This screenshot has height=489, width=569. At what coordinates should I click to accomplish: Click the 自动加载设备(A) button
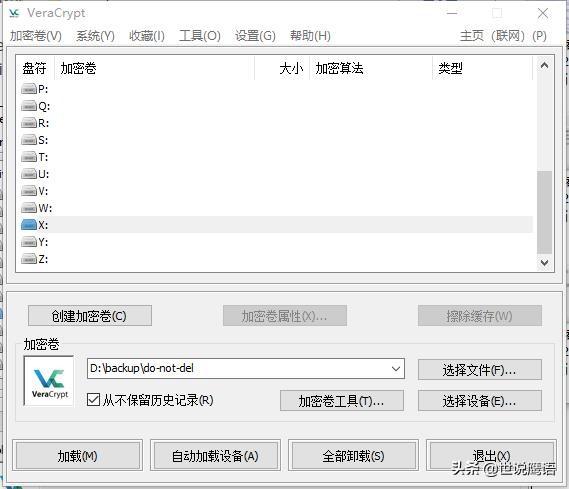click(x=215, y=455)
